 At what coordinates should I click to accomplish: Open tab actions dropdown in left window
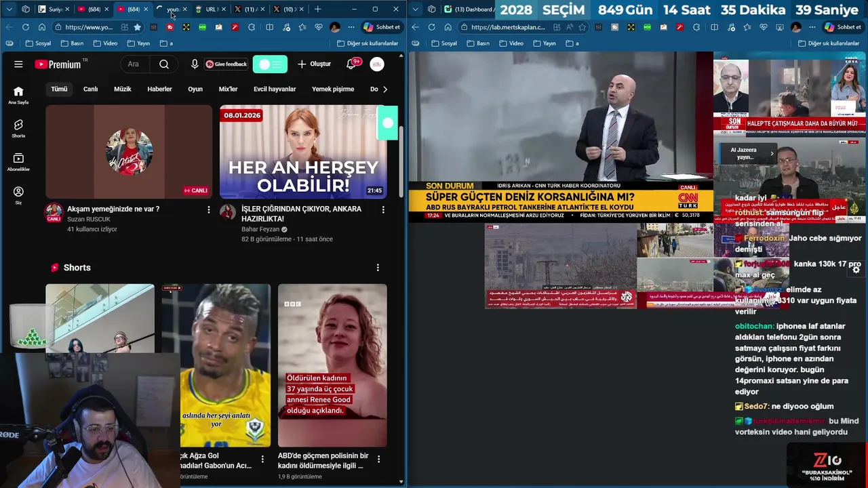coord(9,9)
